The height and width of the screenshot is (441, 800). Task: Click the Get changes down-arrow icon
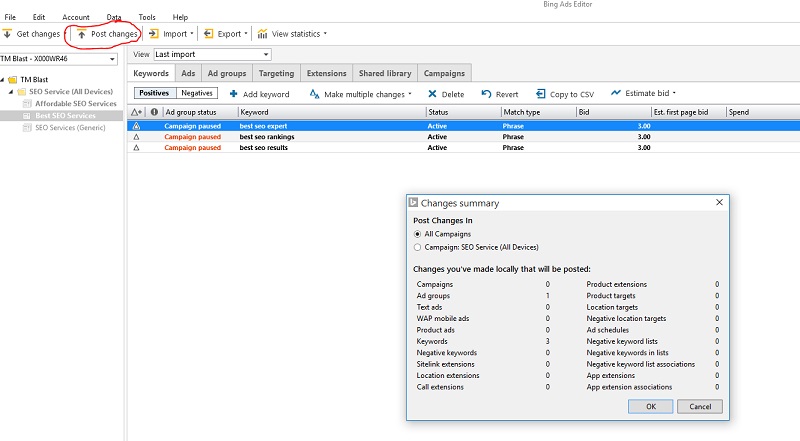[7, 34]
